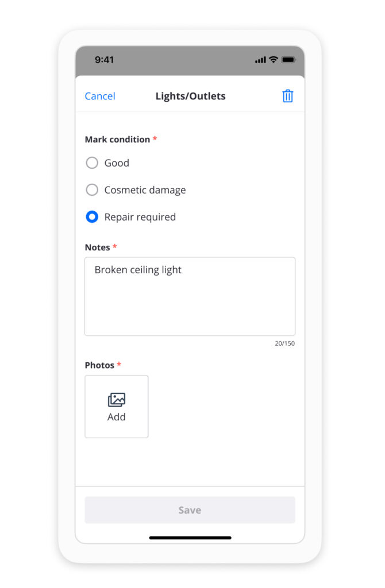Click the Add label in photo box
Viewport: 385px width, 588px height.
116,417
